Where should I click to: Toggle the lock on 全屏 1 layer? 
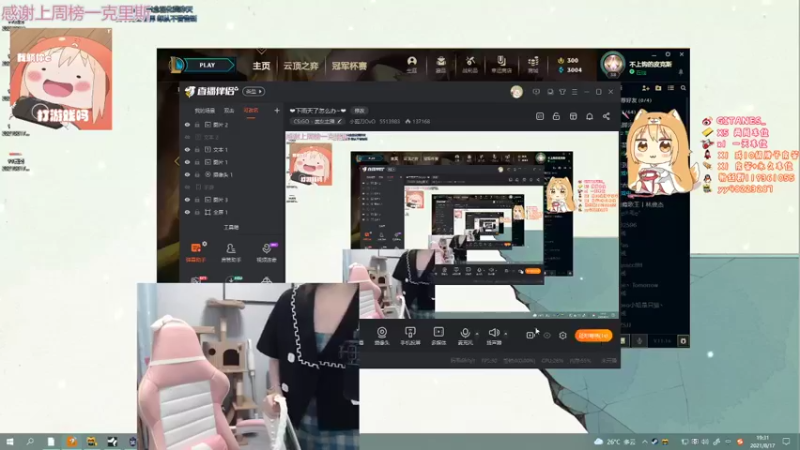tap(197, 212)
